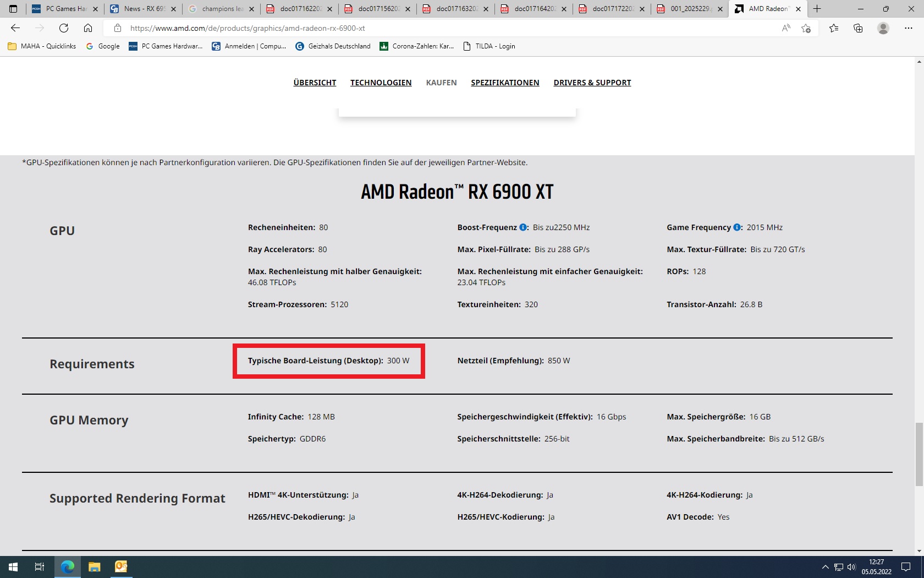Add this page to favorites star icon

(806, 28)
